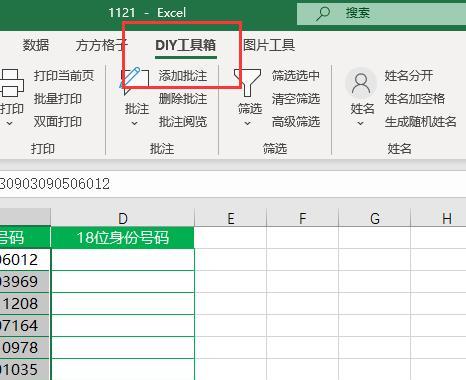Open 批注阅览 comment viewer
Image resolution: width=466 pixels, height=380 pixels.
[183, 122]
